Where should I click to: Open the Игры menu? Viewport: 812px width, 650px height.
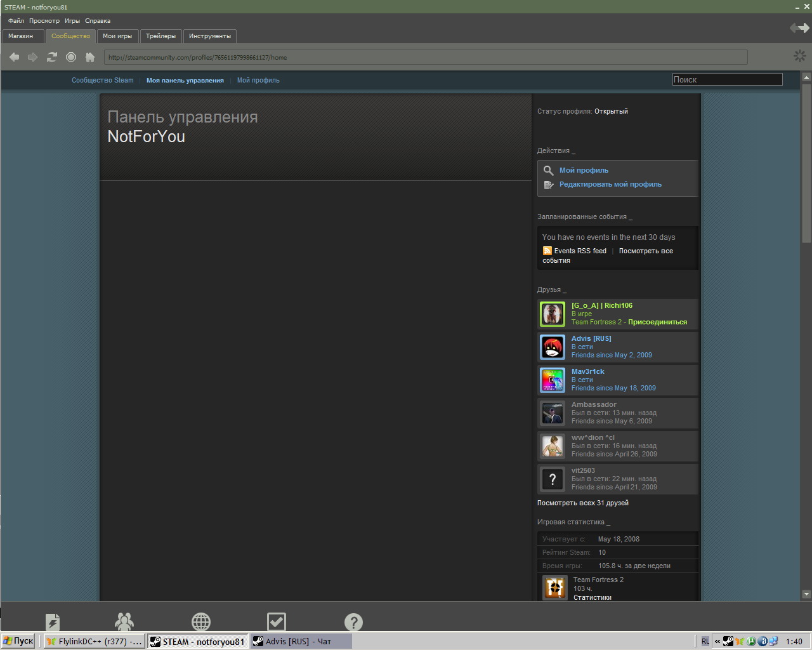[72, 21]
